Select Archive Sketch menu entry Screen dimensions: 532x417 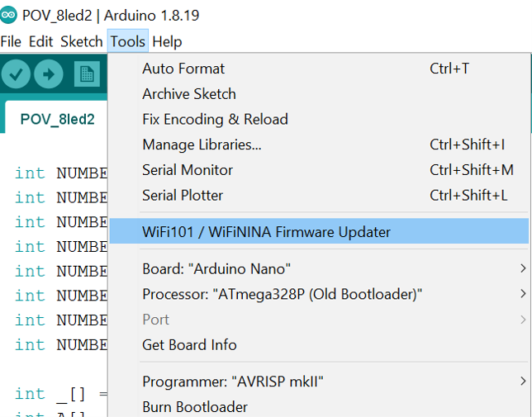coord(189,94)
